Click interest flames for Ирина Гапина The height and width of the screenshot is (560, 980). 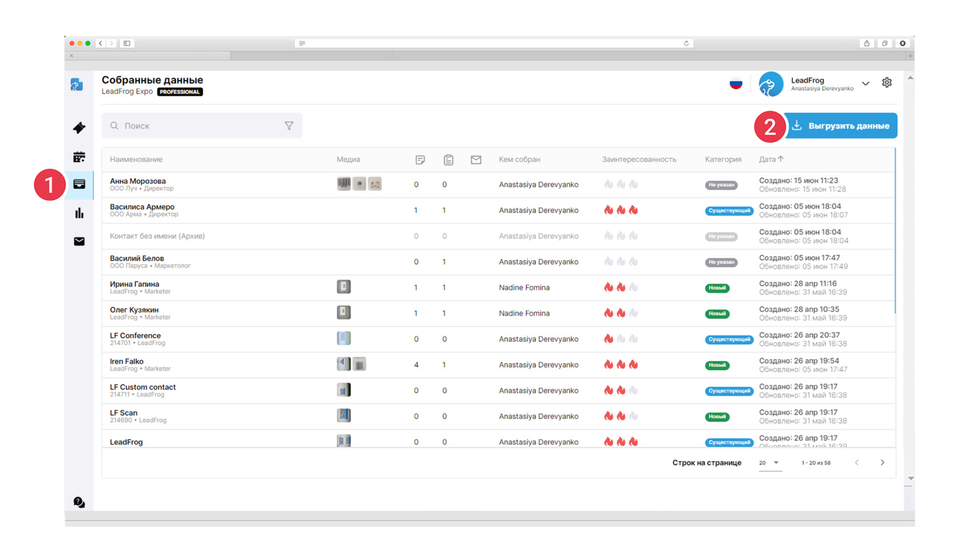pyautogui.click(x=621, y=287)
